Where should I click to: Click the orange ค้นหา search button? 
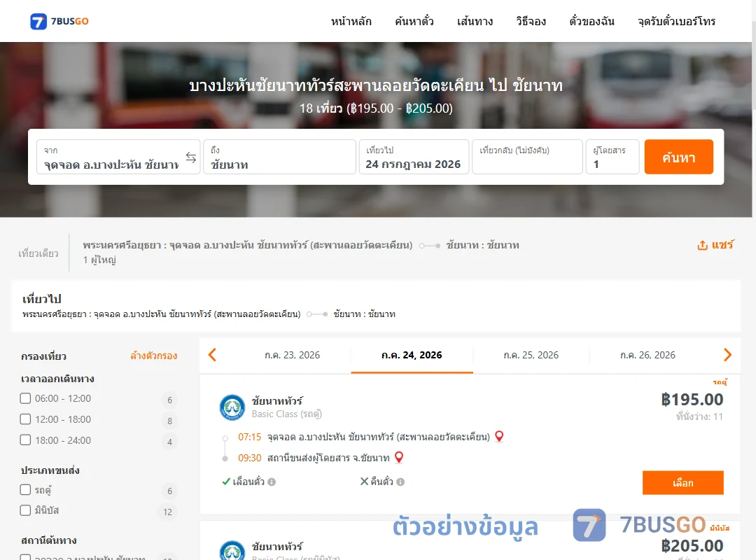(679, 157)
